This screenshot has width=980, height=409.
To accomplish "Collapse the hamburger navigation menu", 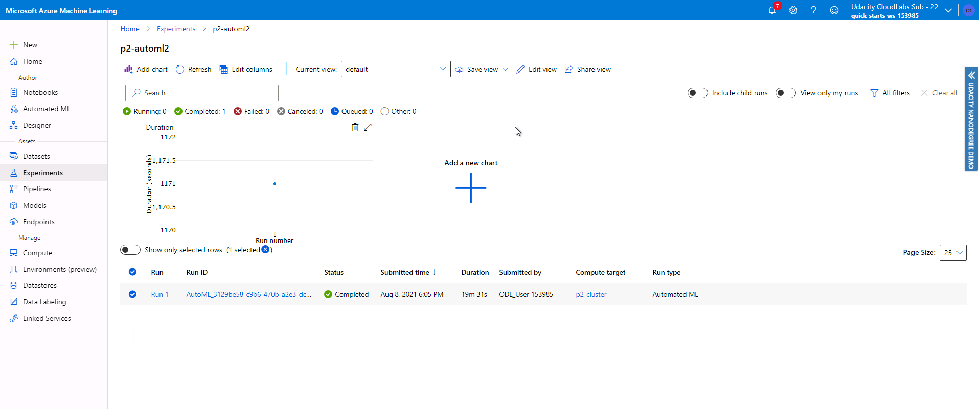I will [x=14, y=29].
